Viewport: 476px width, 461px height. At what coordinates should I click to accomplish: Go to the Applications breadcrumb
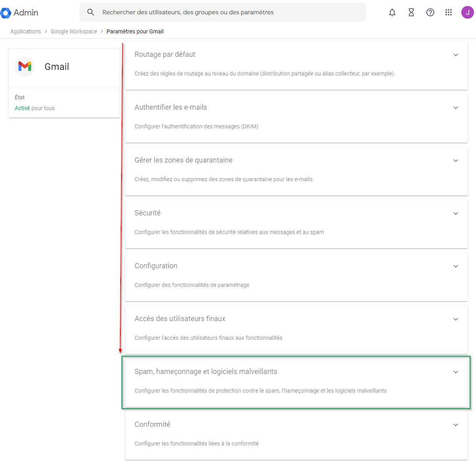(26, 31)
